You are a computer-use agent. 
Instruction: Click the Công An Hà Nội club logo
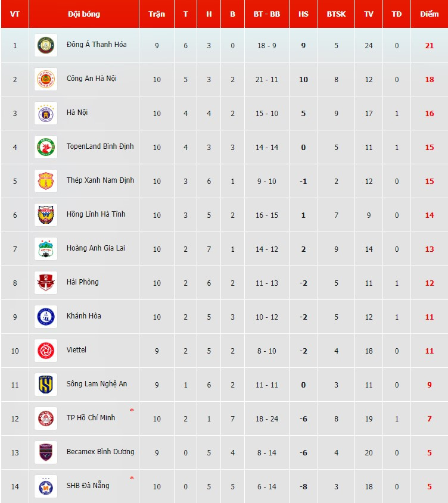click(46, 79)
